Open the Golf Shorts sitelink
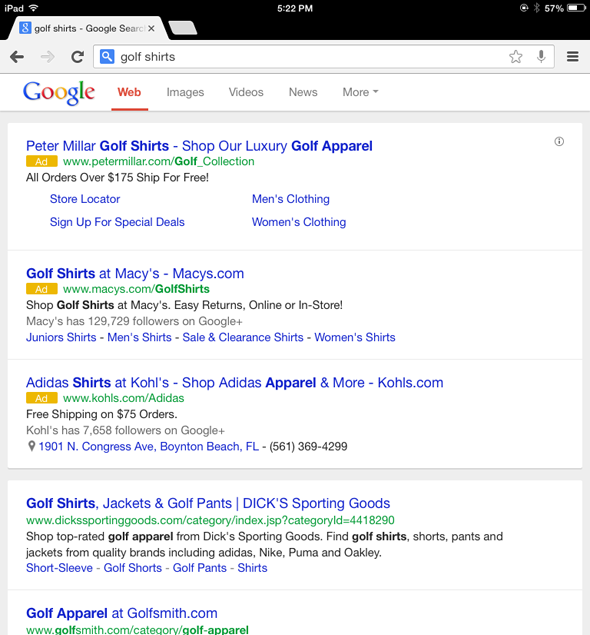590x635 pixels. pyautogui.click(x=133, y=568)
